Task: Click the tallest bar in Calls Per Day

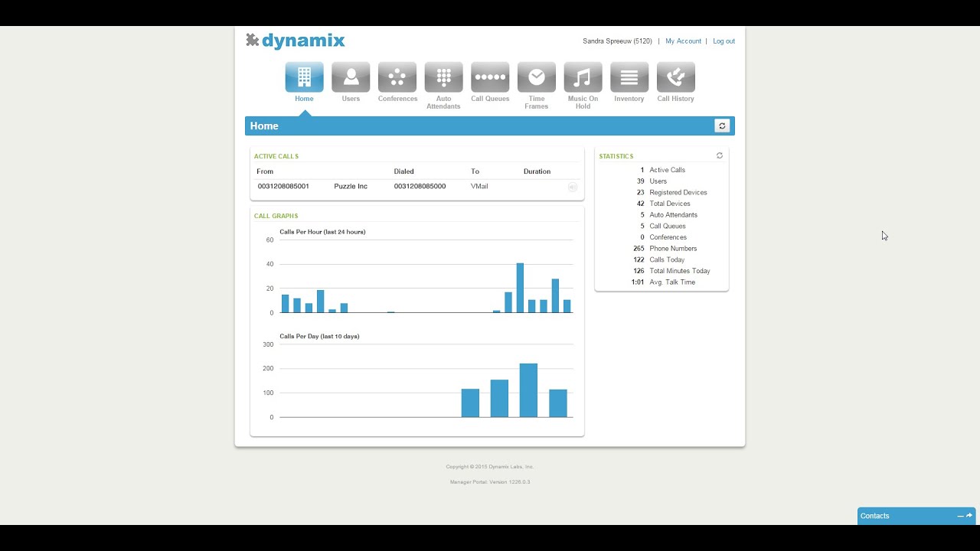Action: pos(528,390)
